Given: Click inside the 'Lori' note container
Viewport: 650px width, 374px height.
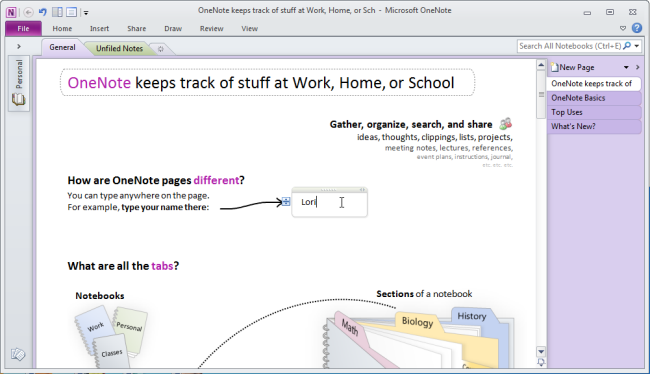Looking at the screenshot, I should coord(330,203).
